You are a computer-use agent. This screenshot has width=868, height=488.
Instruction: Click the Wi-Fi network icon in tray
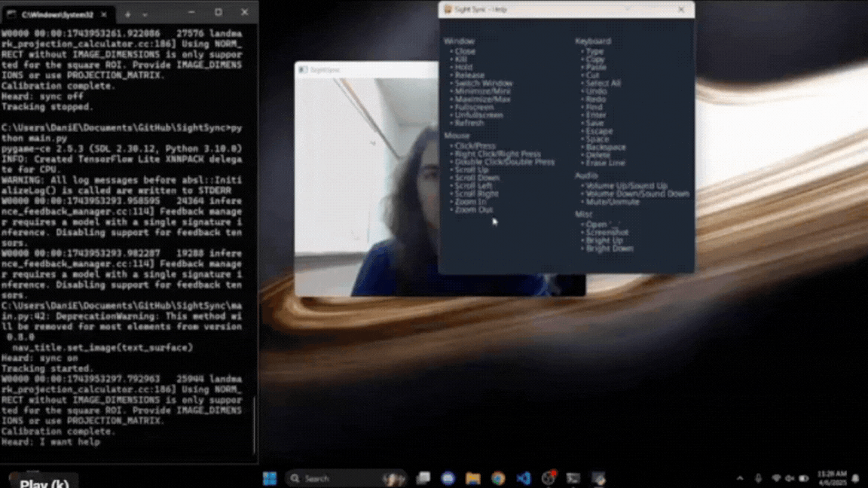[x=776, y=478]
